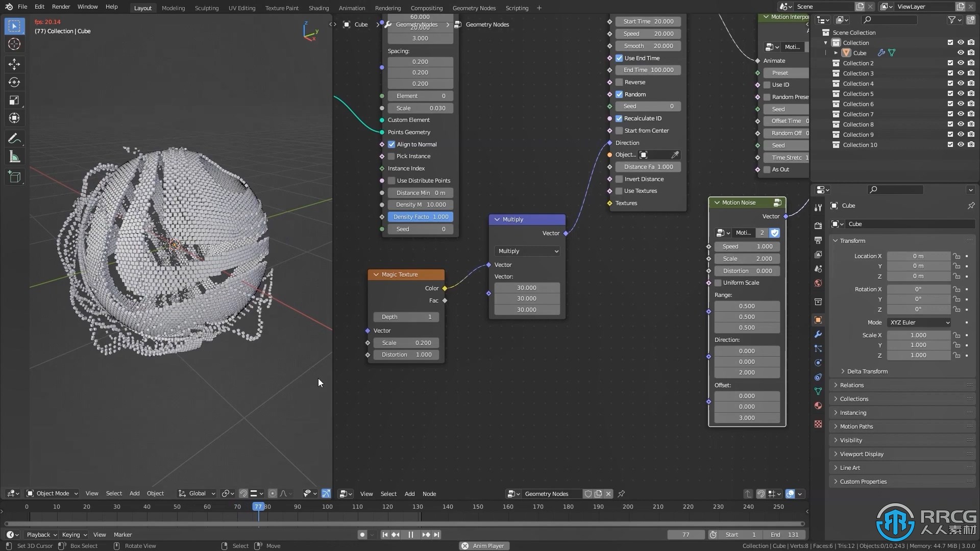Open the World properties tab icon
980x551 pixels.
818,283
